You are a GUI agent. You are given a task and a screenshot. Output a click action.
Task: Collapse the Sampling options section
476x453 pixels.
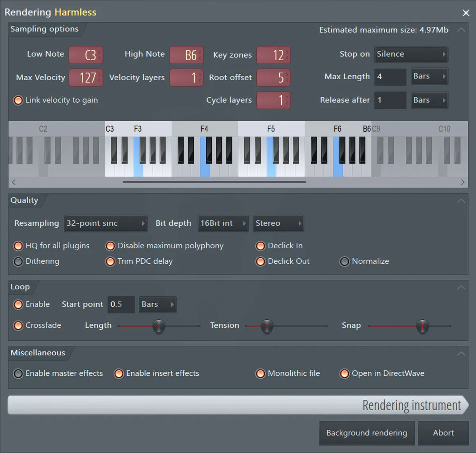click(461, 30)
